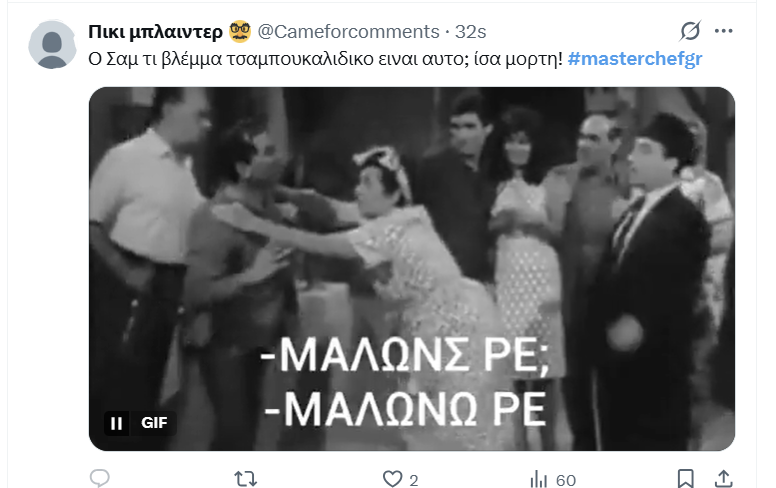The height and width of the screenshot is (488, 776).
Task: Like the post with the heart icon
Action: pyautogui.click(x=392, y=479)
